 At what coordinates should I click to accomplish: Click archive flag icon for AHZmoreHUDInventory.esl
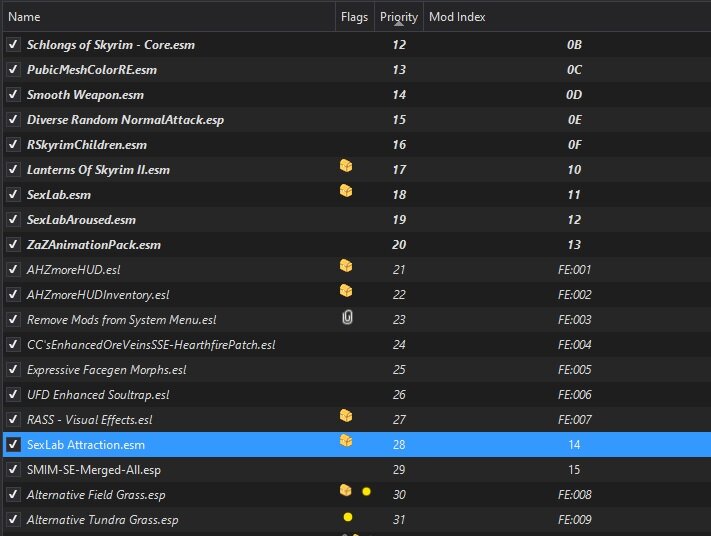click(x=346, y=291)
